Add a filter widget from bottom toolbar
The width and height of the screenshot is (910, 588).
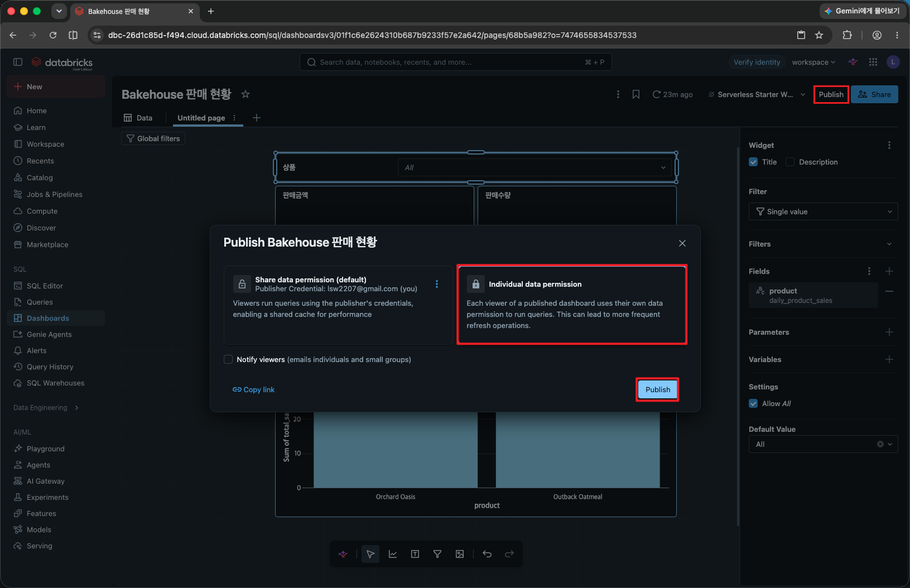(437, 554)
